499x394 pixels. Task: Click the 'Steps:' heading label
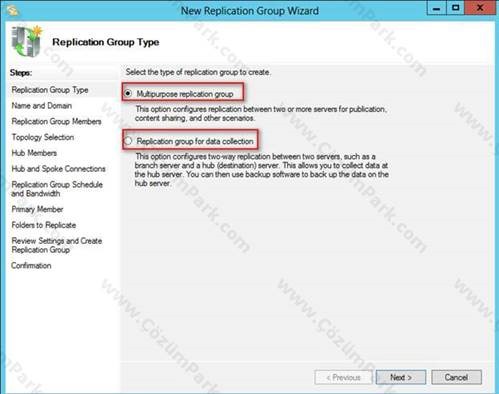pos(21,73)
